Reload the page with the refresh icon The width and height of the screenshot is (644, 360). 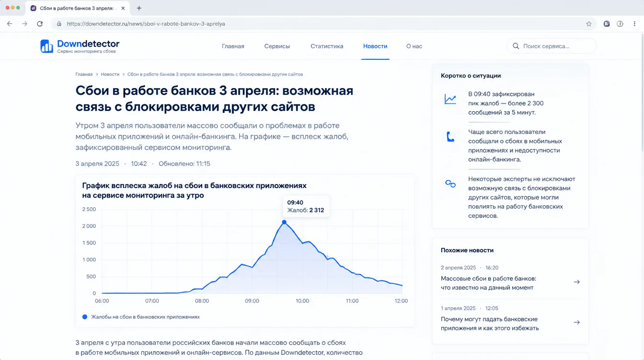pyautogui.click(x=40, y=23)
